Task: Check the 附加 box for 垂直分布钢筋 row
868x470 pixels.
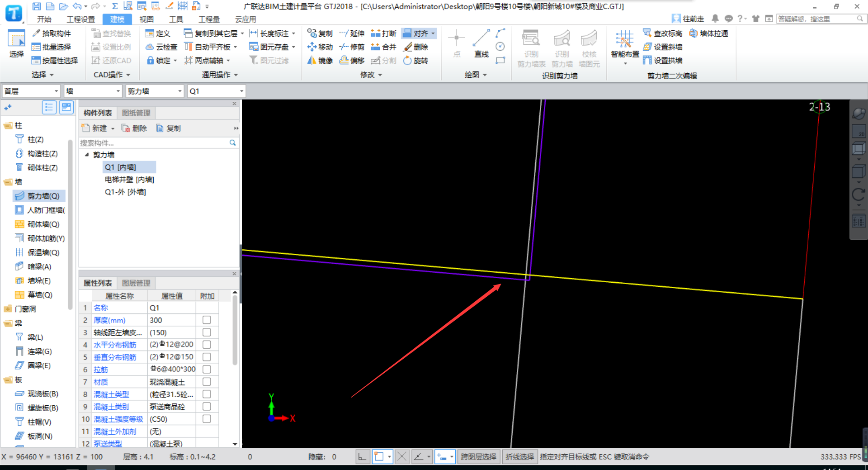Action: 207,357
